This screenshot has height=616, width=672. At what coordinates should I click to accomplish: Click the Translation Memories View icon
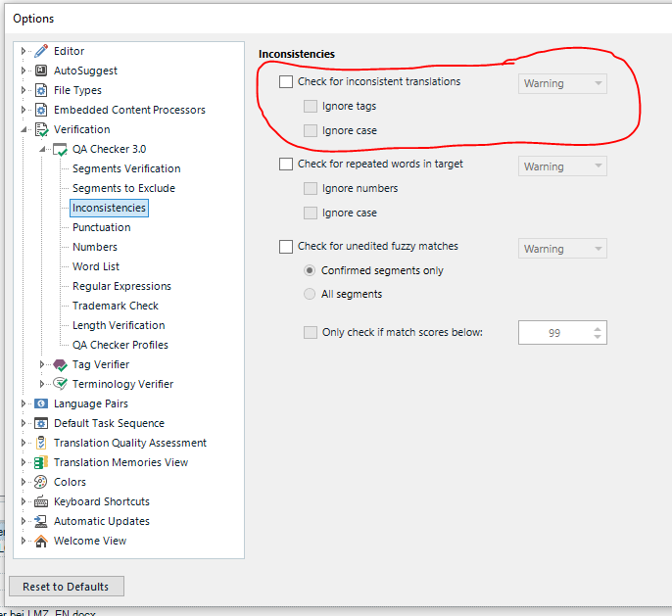[x=41, y=462]
